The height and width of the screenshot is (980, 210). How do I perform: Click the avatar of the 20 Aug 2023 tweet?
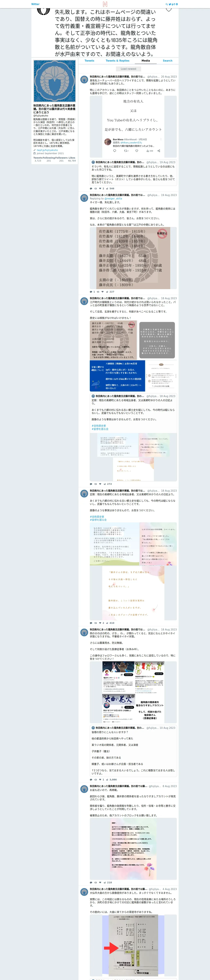84,80
